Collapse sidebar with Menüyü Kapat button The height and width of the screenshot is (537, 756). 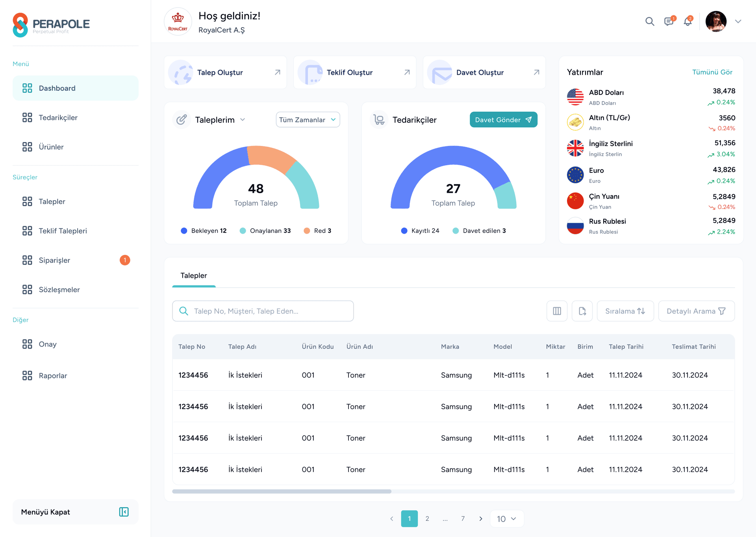[76, 512]
